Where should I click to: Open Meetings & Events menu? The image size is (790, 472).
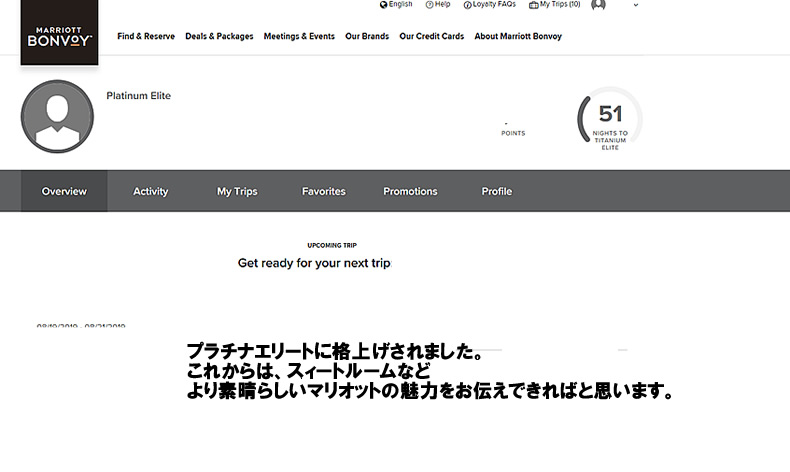pyautogui.click(x=299, y=36)
